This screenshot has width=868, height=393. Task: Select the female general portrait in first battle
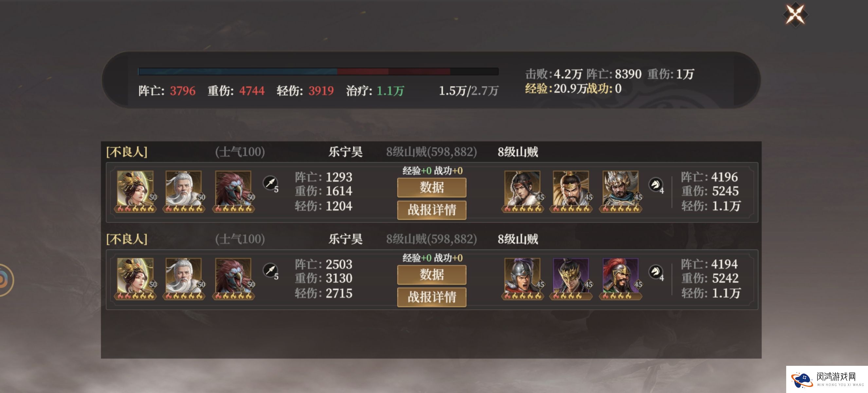[x=135, y=191]
